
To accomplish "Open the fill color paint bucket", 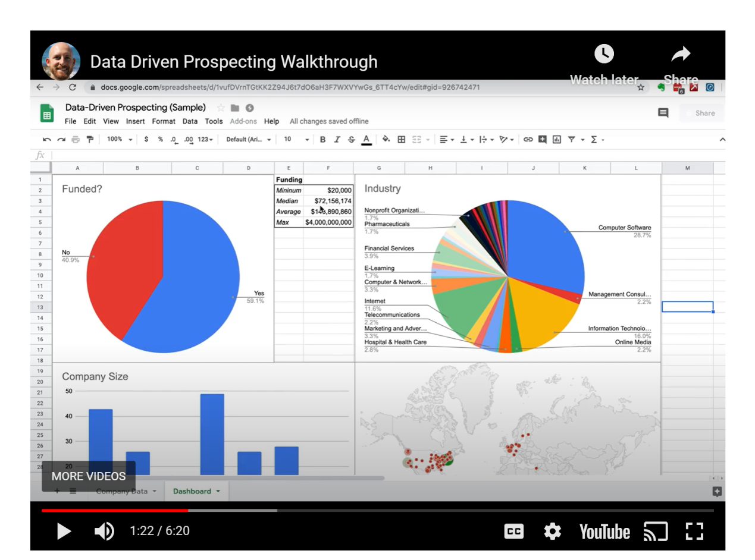I will 386,140.
